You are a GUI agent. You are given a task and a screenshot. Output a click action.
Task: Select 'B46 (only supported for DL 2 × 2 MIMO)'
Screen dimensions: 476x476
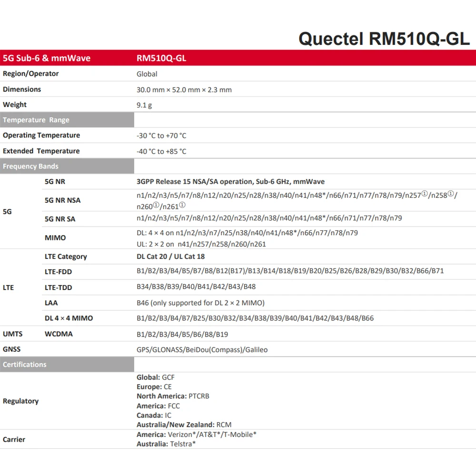[x=201, y=303]
